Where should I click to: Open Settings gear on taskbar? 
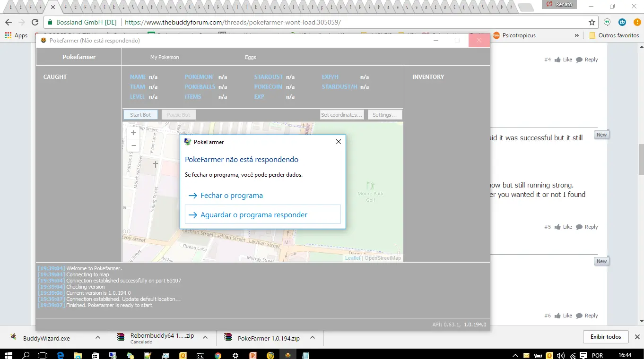point(235,355)
